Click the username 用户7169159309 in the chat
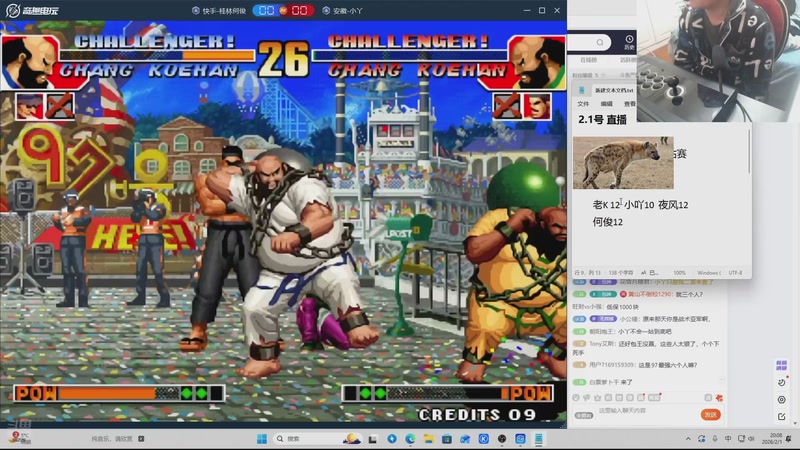 click(612, 365)
